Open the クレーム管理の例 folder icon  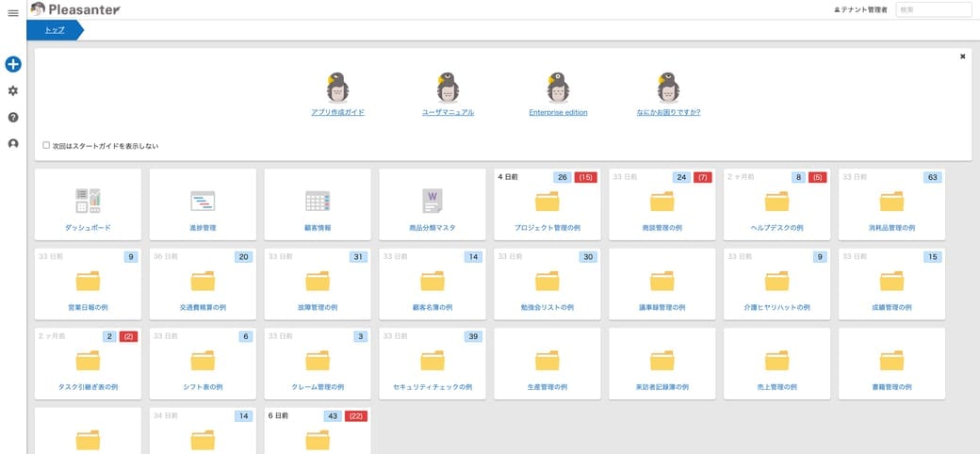pyautogui.click(x=318, y=361)
